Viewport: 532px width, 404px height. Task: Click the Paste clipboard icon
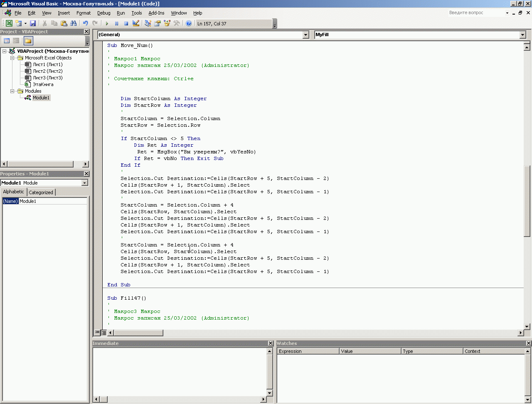click(64, 23)
